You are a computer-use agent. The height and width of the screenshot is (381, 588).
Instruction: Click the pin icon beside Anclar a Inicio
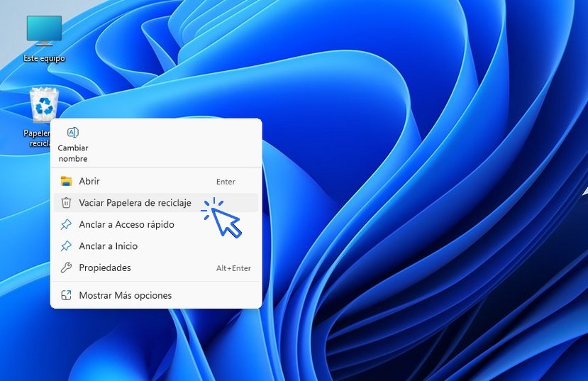pos(66,246)
